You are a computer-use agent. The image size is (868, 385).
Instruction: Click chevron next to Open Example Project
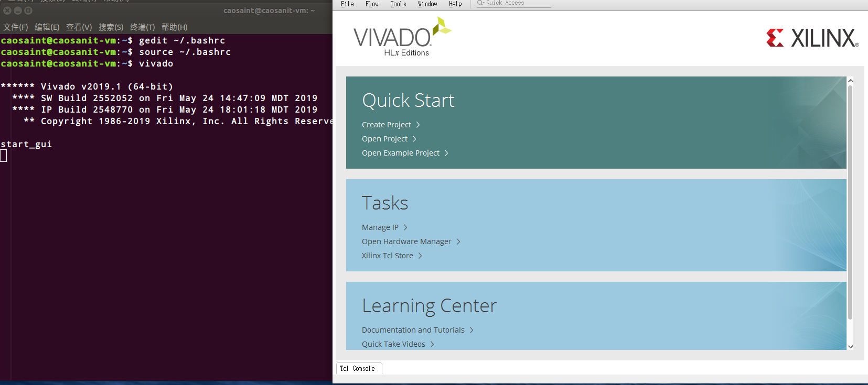(446, 153)
